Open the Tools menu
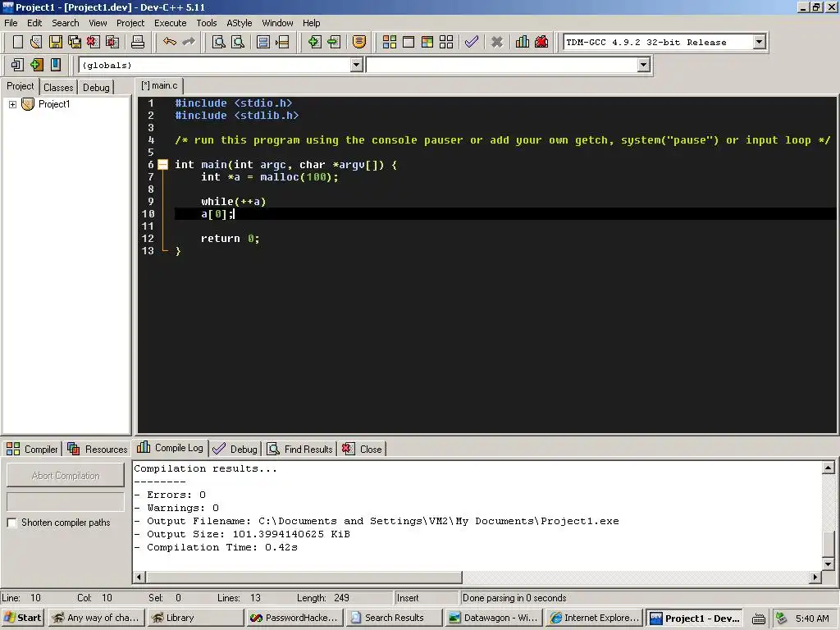This screenshot has height=630, width=840. pos(206,23)
